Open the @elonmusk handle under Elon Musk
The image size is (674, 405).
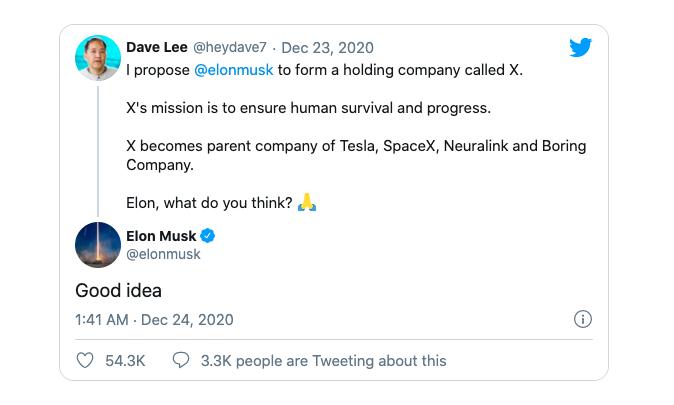pos(163,255)
